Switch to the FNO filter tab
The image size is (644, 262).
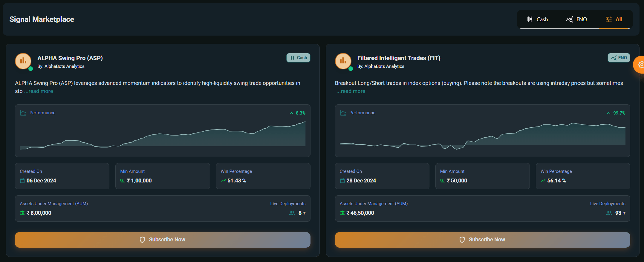(x=576, y=19)
